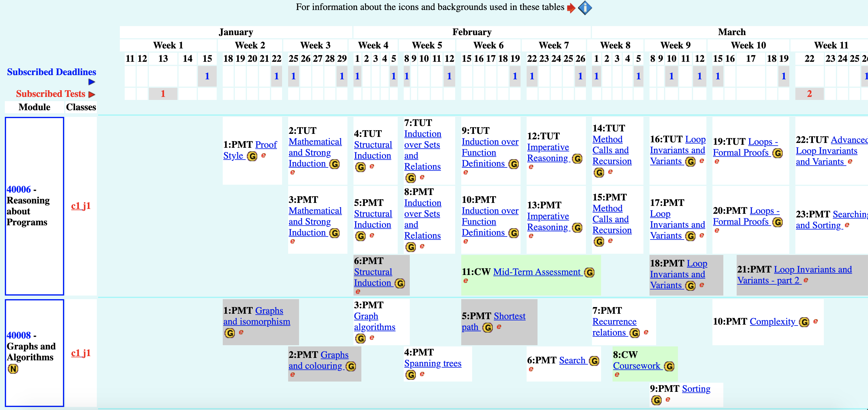868x410 pixels.
Task: Select test marker 2 on March 22
Action: point(809,94)
